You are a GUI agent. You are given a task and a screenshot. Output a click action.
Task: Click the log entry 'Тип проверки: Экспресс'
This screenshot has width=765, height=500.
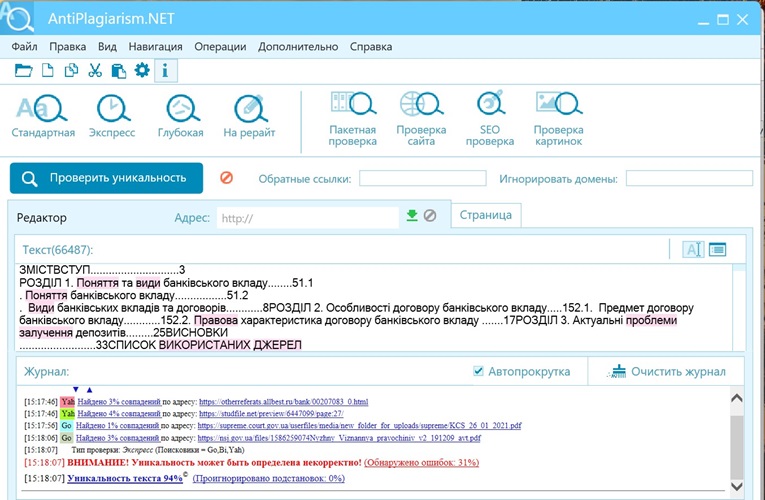click(158, 450)
